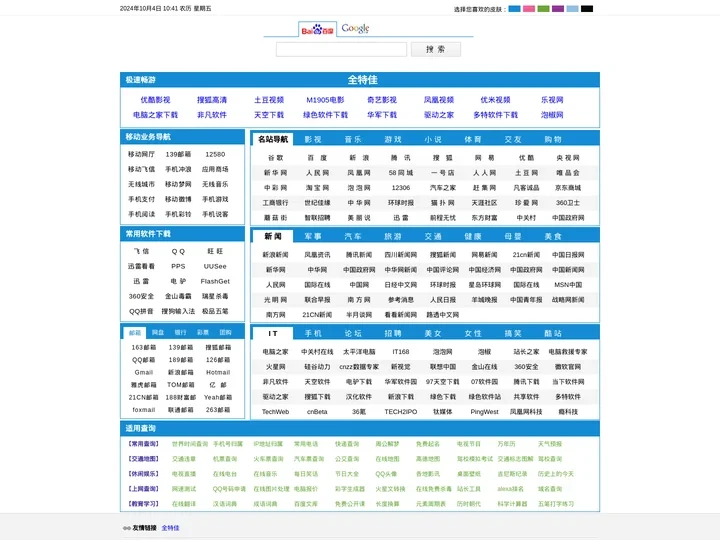Open the 京东商城 link
Image resolution: width=720 pixels, height=540 pixels.
coord(568,188)
